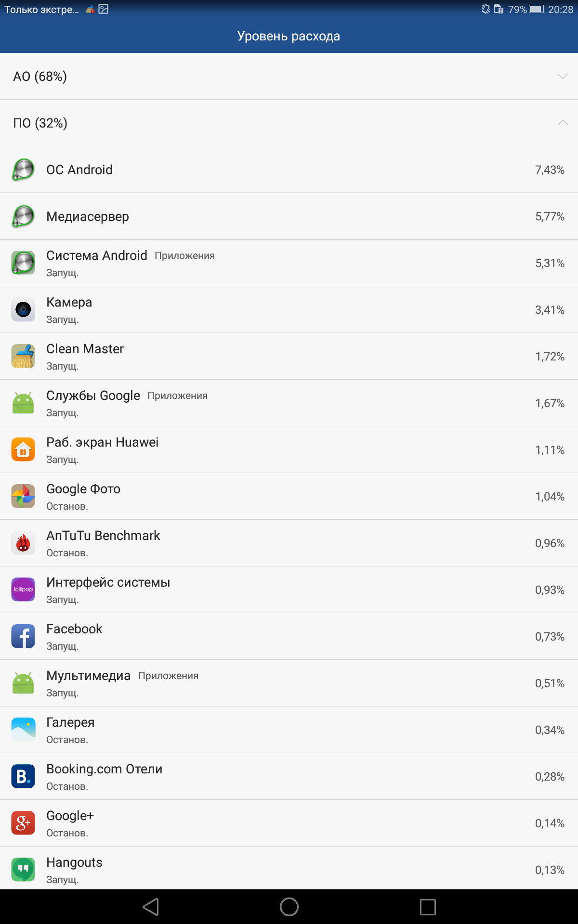Select the AnTuTu Benchmark flame icon
The width and height of the screenshot is (578, 924).
[23, 543]
